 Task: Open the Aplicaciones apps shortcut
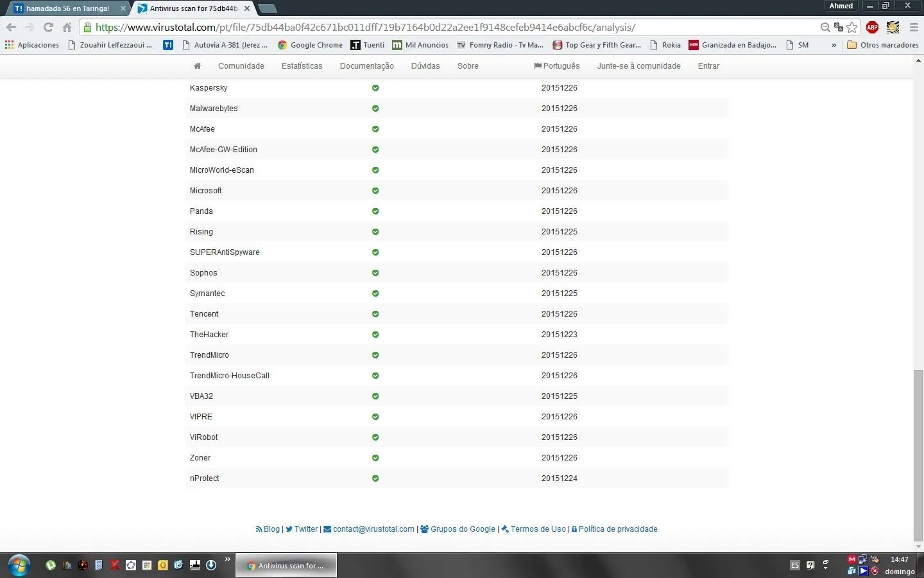click(x=31, y=45)
